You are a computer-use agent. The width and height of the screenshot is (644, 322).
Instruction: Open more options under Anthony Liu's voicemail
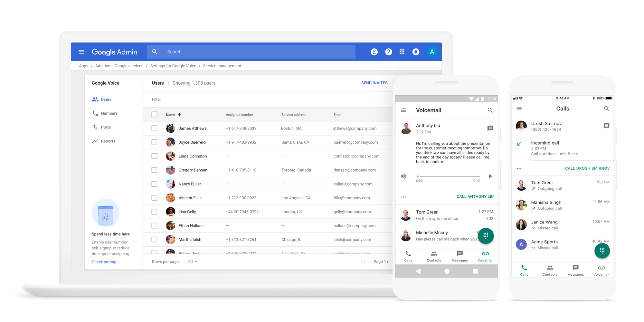(x=403, y=197)
